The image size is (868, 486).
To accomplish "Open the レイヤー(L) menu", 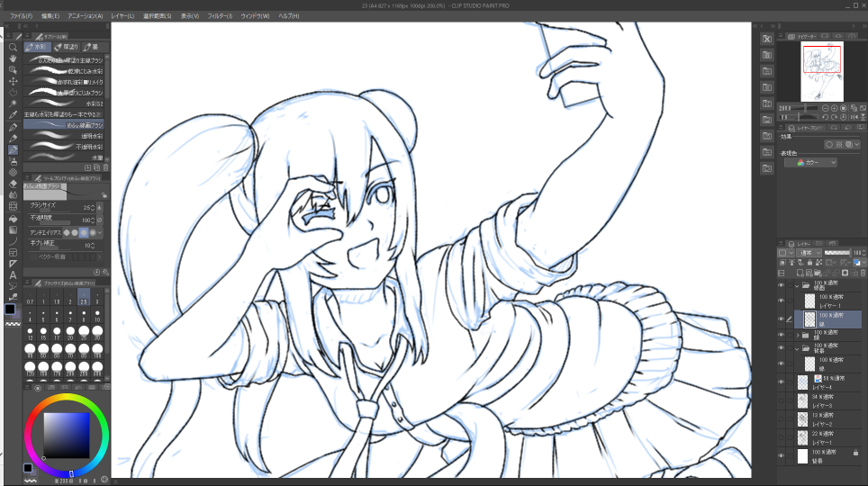I will (122, 16).
